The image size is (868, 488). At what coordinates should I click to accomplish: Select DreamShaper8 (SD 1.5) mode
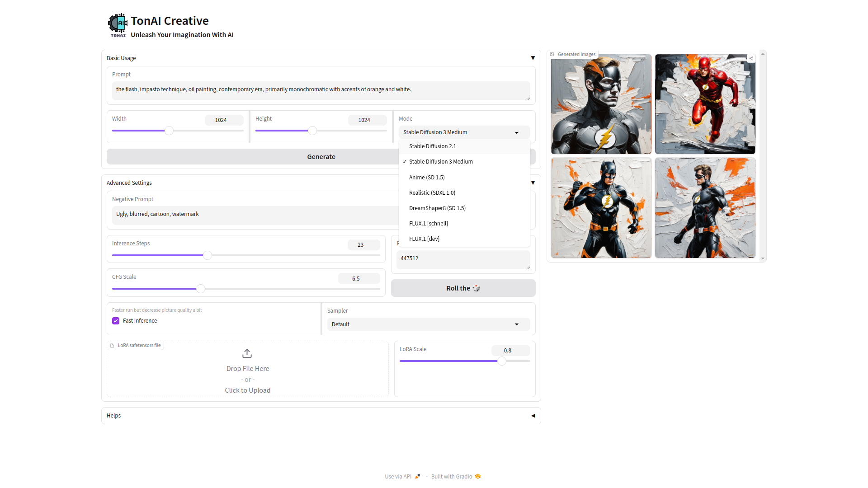tap(464, 208)
